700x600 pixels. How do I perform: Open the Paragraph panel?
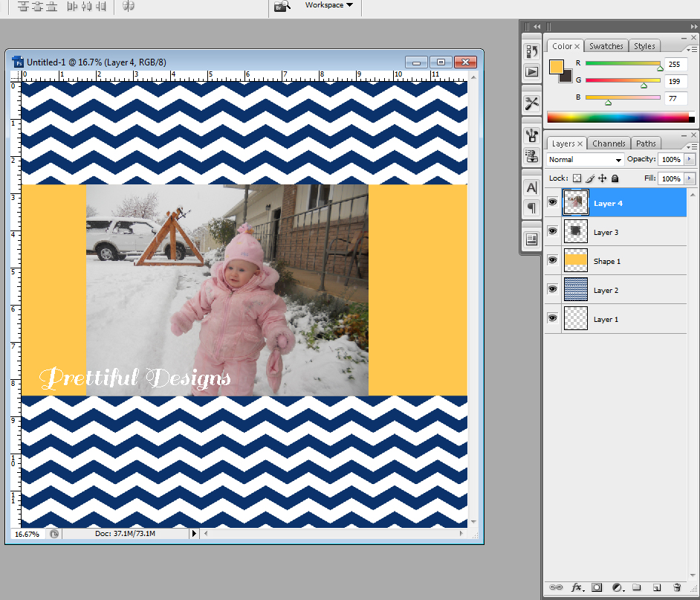point(531,207)
